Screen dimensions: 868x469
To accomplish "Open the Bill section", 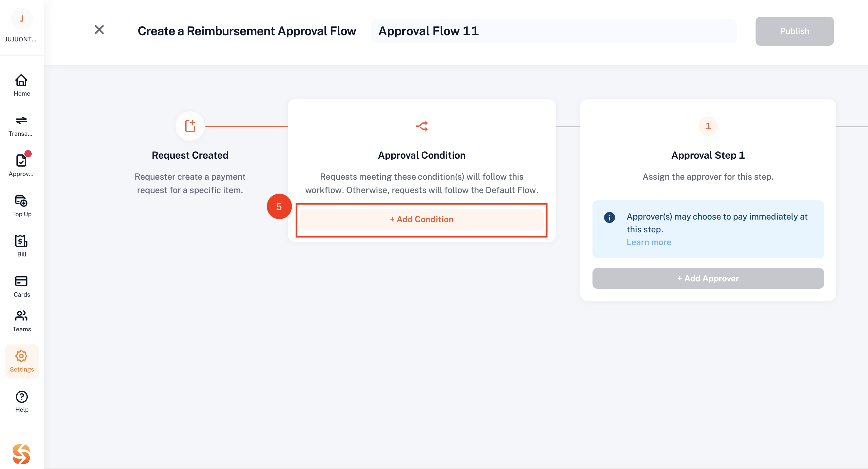I will click(22, 246).
